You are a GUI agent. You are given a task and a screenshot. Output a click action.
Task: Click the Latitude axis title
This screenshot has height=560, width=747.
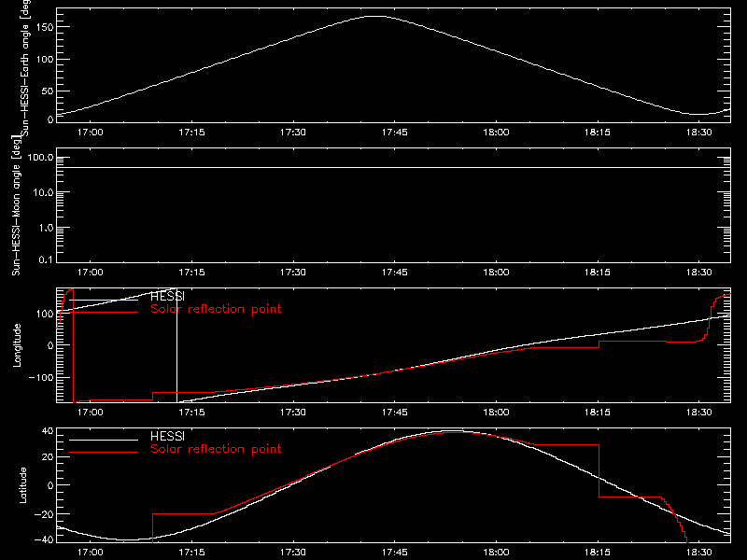point(22,485)
